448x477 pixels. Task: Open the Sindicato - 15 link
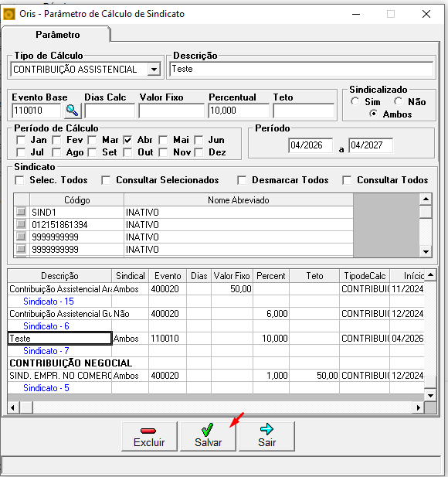tap(49, 302)
